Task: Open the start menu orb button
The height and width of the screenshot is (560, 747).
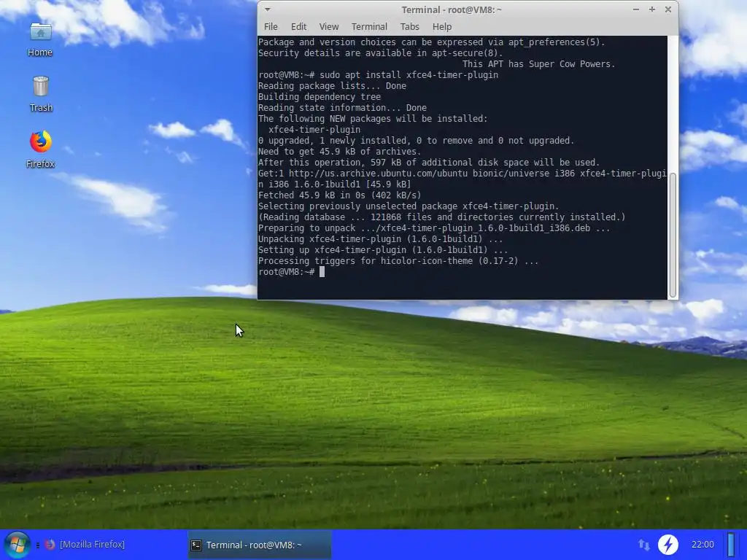Action: pyautogui.click(x=18, y=544)
